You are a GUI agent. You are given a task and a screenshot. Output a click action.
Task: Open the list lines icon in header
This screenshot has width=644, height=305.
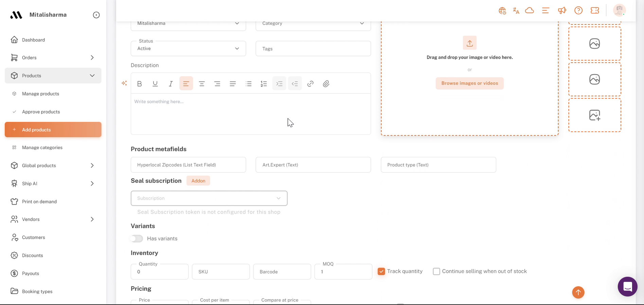pos(545,11)
